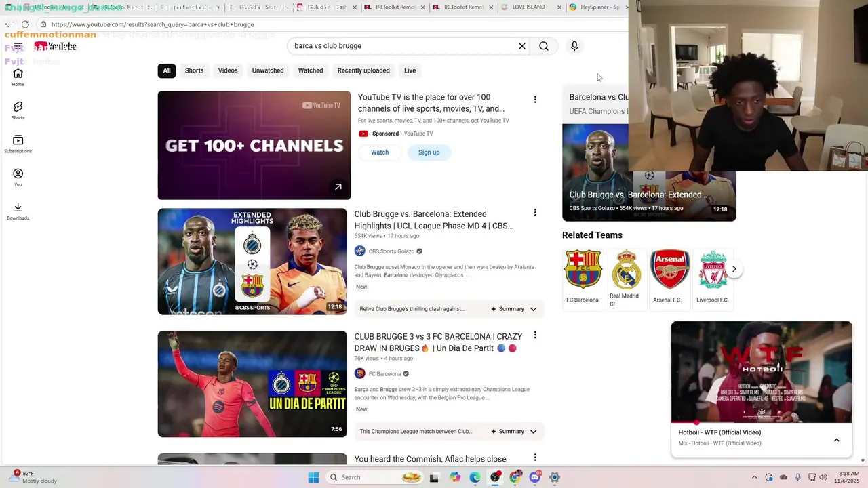The image size is (868, 488).
Task: Open You heard the Commish video title
Action: 430,459
